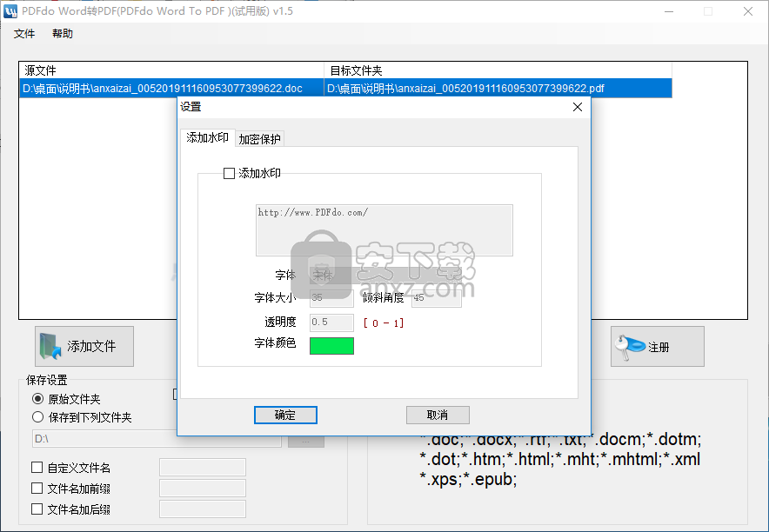This screenshot has height=532, width=769.
Task: Close the 设置 dialog
Action: (x=578, y=107)
